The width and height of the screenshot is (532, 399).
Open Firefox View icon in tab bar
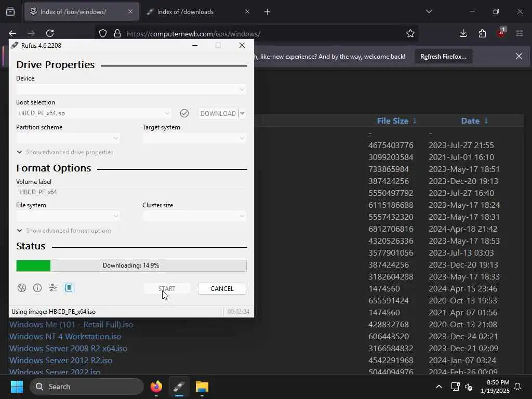pos(10,12)
